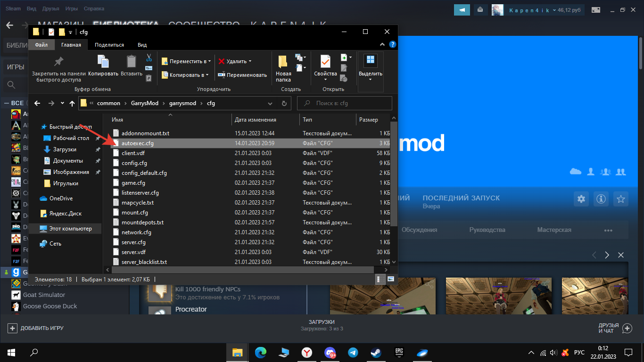Click Переименовать in the ribbon
This screenshot has width=644, height=362.
click(x=242, y=74)
